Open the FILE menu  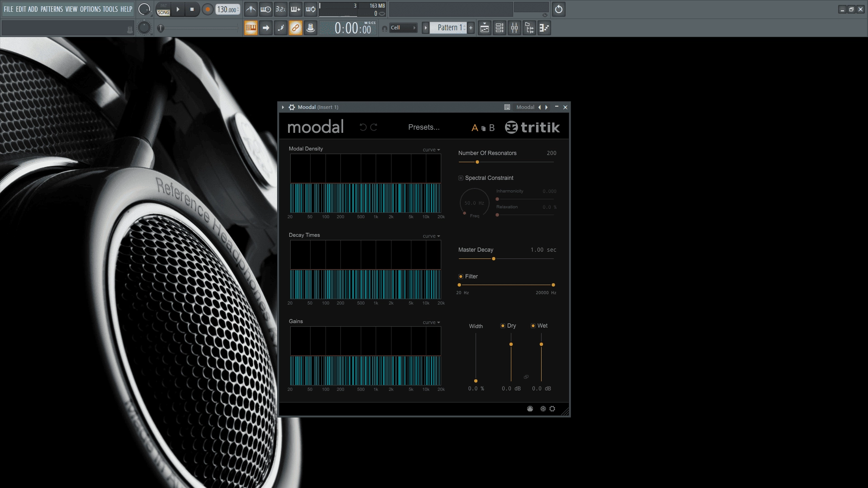pyautogui.click(x=9, y=9)
